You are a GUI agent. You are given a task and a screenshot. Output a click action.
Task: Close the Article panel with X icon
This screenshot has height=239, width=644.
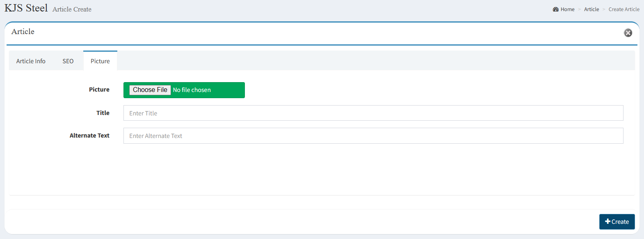tap(628, 33)
